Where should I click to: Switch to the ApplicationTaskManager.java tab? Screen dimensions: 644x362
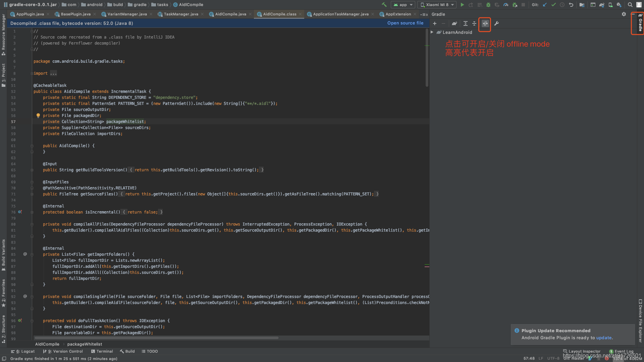coord(340,14)
